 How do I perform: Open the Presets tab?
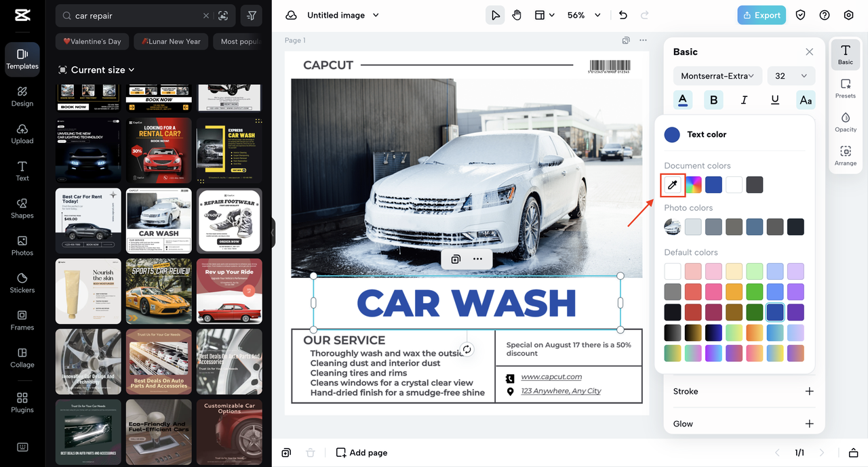(846, 88)
